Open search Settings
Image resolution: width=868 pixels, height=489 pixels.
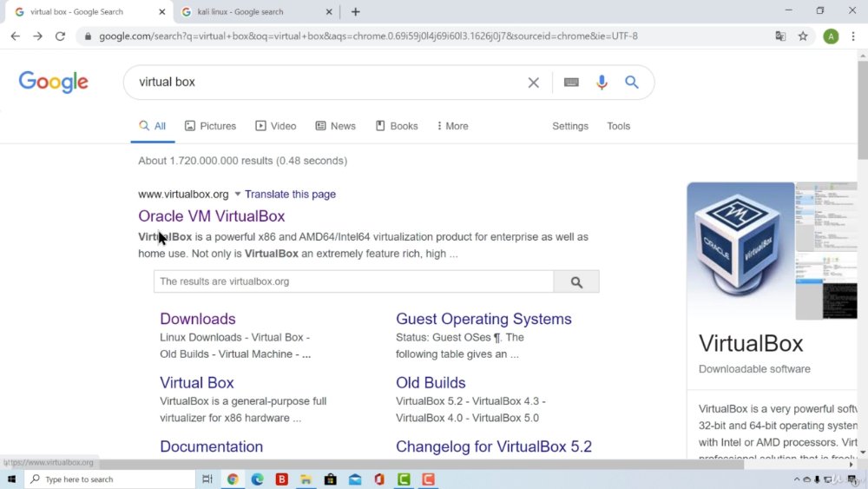(x=570, y=126)
